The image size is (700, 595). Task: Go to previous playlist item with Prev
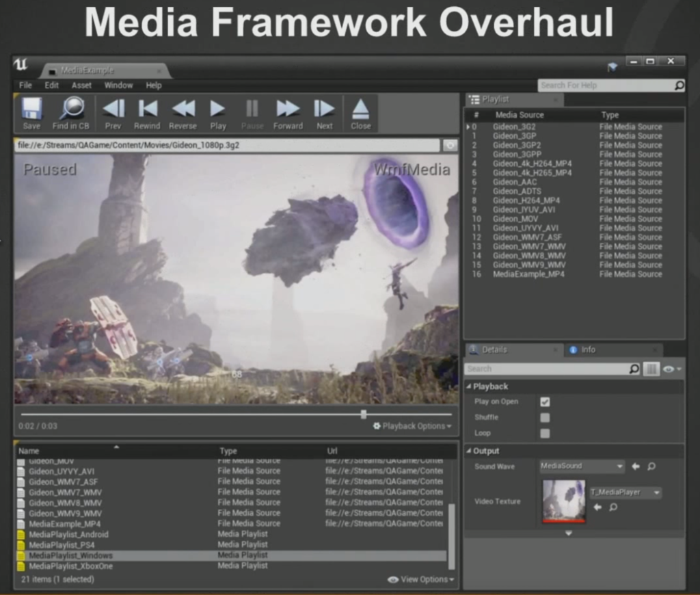(x=113, y=114)
